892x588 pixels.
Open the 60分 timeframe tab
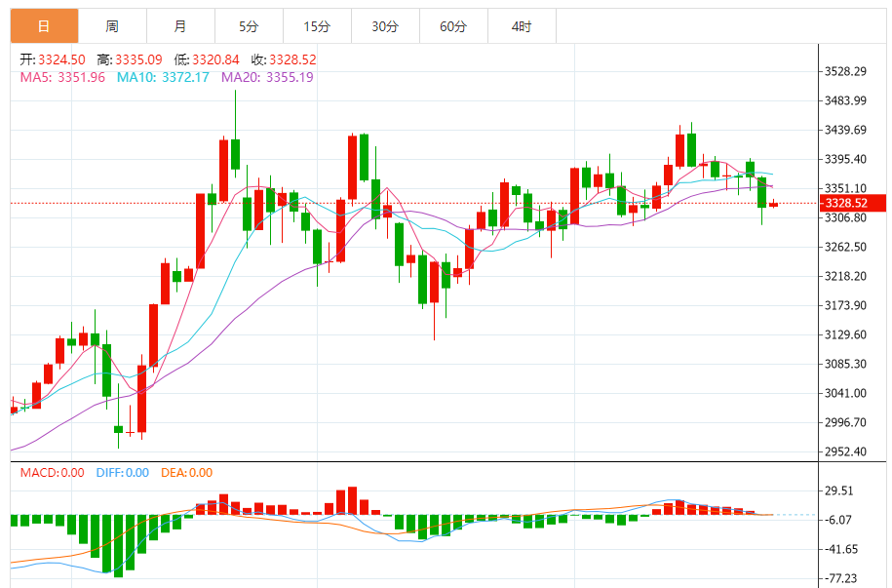pyautogui.click(x=454, y=26)
